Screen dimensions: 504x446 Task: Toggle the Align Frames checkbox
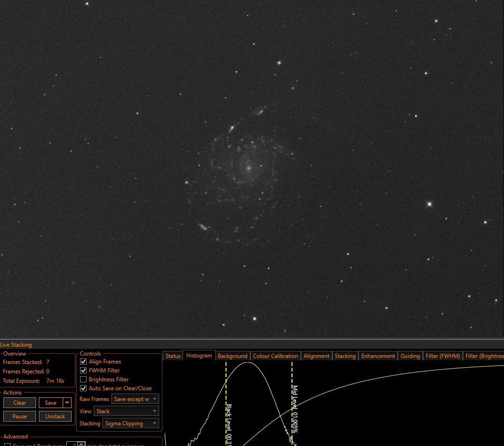click(x=83, y=362)
